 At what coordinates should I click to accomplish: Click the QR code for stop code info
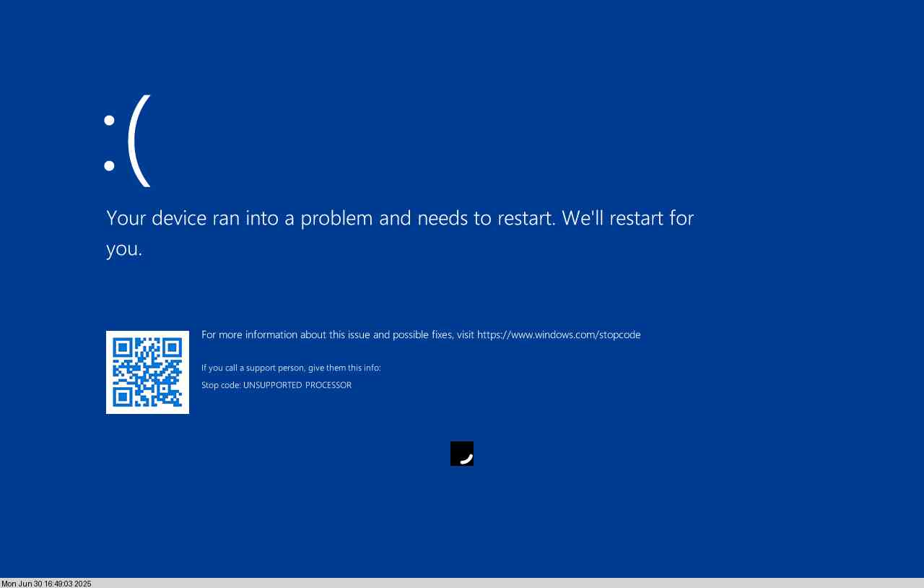point(147,372)
